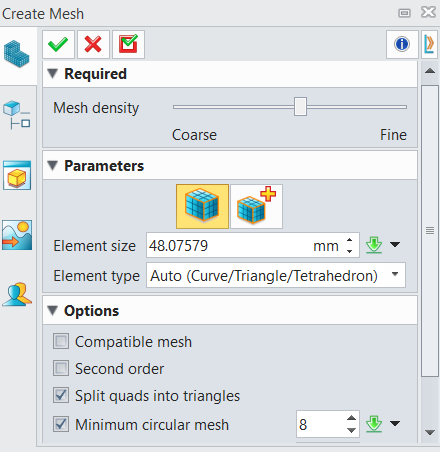Open the yellow cube window sidebar tab
Image resolution: width=440 pixels, height=452 pixels.
(17, 175)
